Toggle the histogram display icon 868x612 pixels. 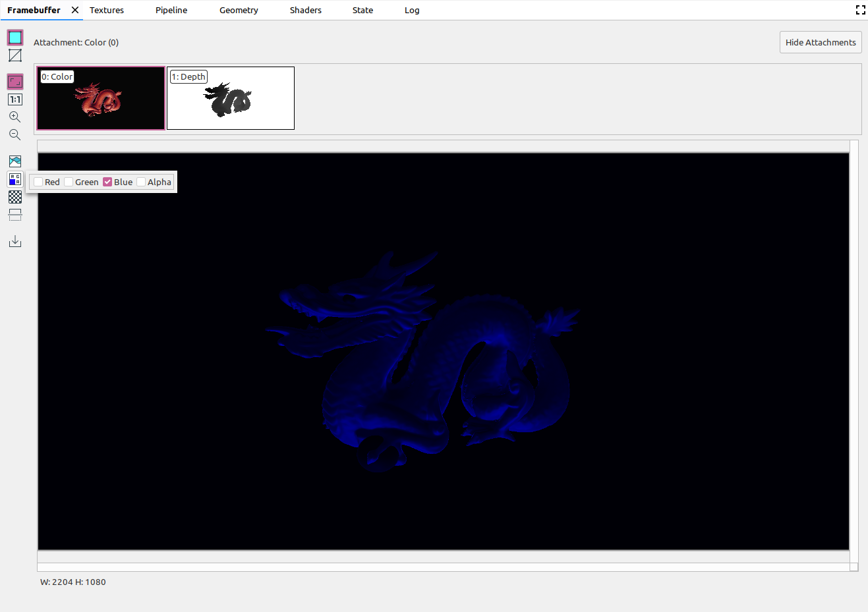click(15, 161)
